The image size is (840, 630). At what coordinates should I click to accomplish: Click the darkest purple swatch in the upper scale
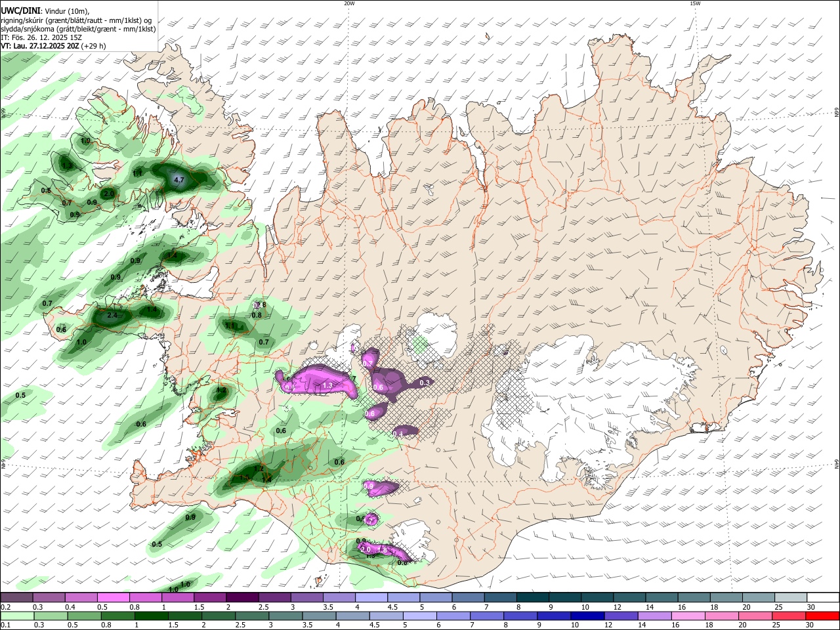(241, 597)
